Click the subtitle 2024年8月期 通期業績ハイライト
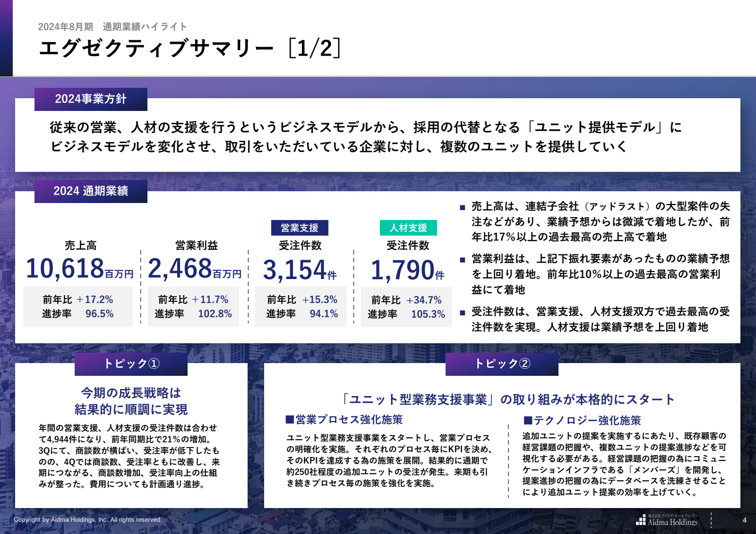Screen dimensions: 756x534 (112, 27)
